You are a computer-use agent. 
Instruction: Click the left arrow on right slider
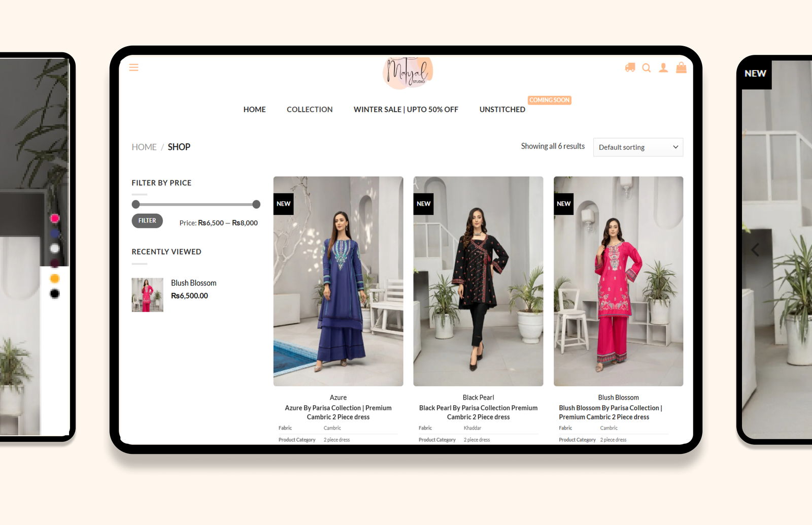(755, 250)
